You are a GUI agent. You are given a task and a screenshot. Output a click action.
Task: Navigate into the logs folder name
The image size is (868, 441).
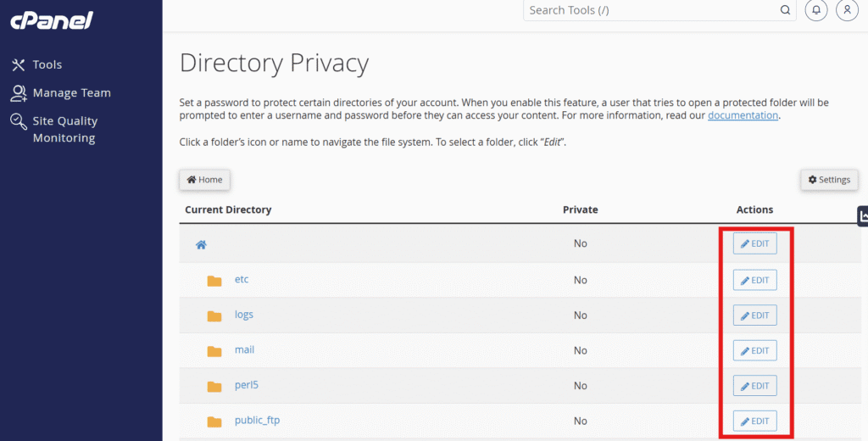(x=243, y=315)
